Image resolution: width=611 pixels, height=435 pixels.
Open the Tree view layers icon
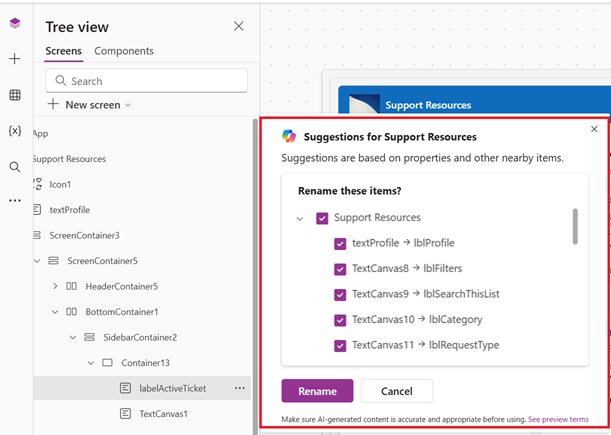click(14, 24)
